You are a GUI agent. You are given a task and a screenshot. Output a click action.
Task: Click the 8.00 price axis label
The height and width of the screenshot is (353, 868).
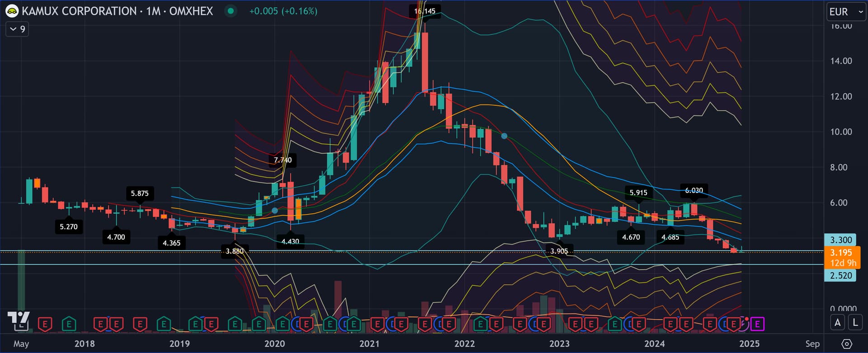(839, 167)
